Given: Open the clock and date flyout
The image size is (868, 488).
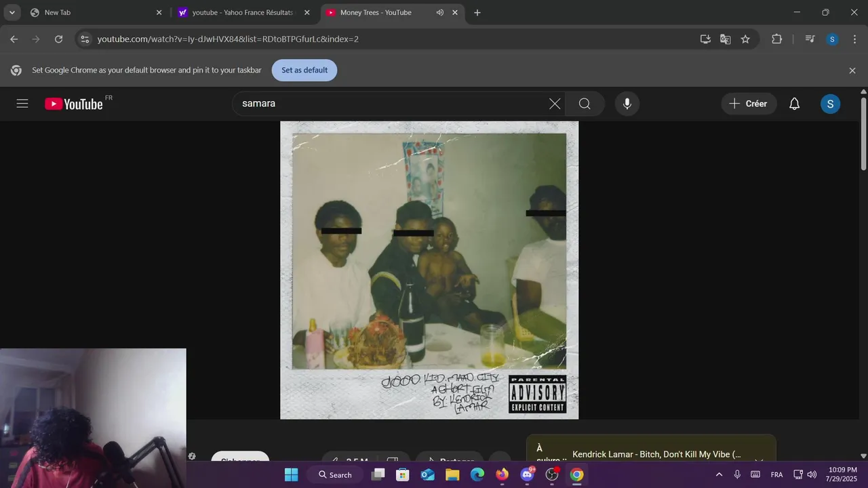Looking at the screenshot, I should (x=842, y=474).
